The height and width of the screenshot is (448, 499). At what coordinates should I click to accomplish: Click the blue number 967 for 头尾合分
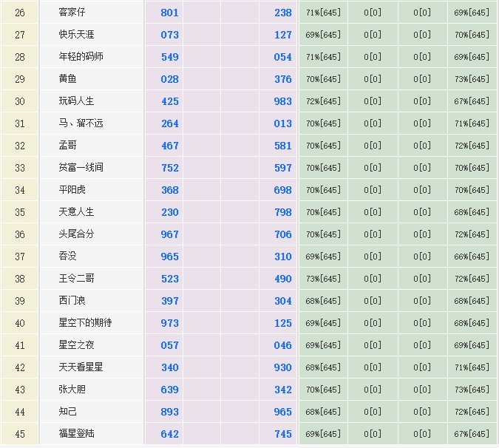coord(170,234)
